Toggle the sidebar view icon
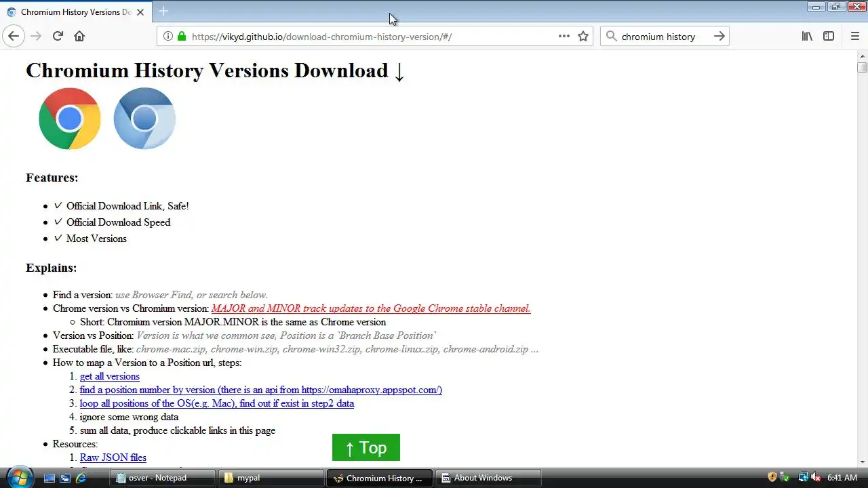 pos(829,36)
